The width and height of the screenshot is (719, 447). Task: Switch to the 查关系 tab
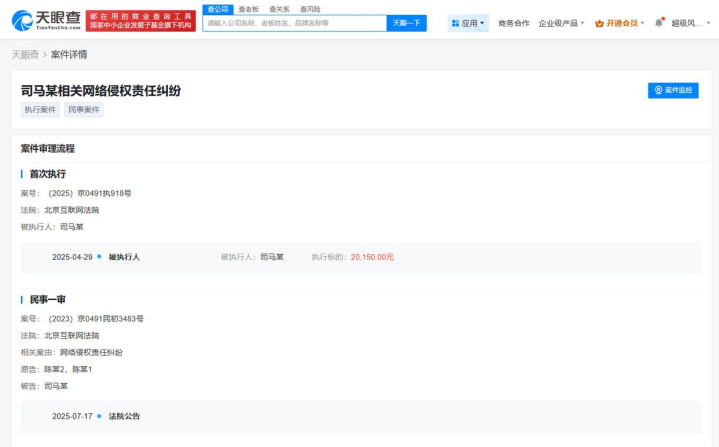tap(279, 9)
